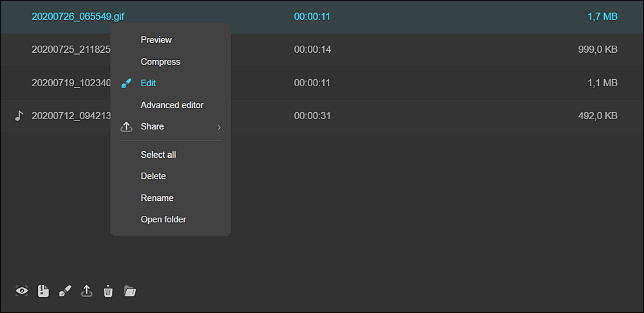Select the 20200726_065549.gif file row

point(322,17)
